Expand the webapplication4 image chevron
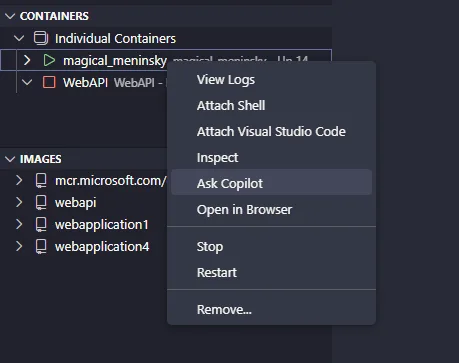 (x=19, y=246)
